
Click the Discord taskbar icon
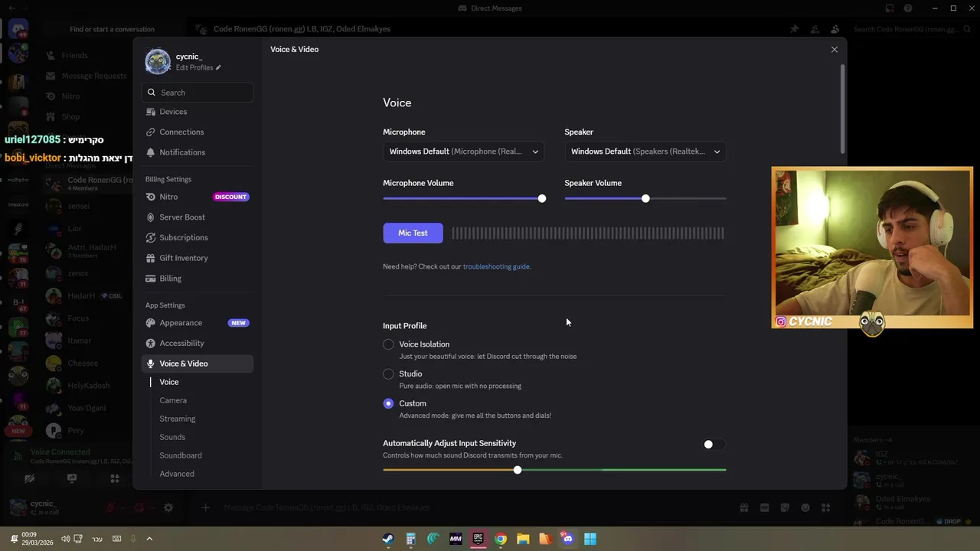567,539
